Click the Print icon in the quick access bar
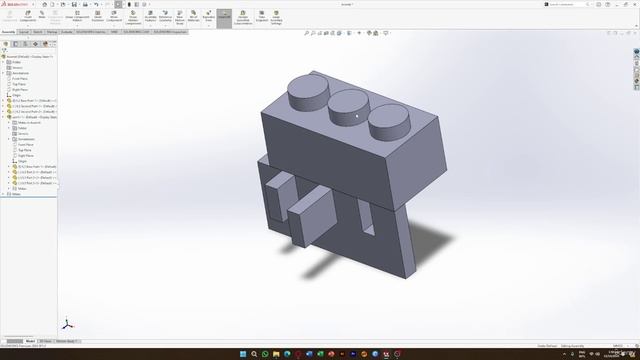Viewport: 640px width, 360px height. [85, 4]
